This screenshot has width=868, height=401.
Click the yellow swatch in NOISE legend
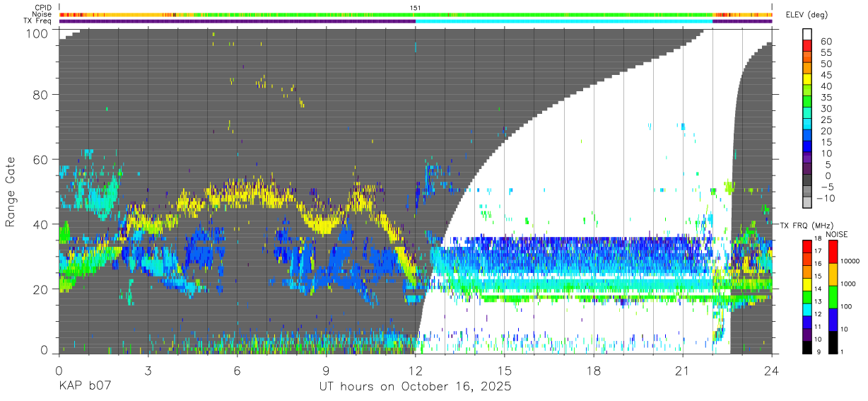(833, 273)
